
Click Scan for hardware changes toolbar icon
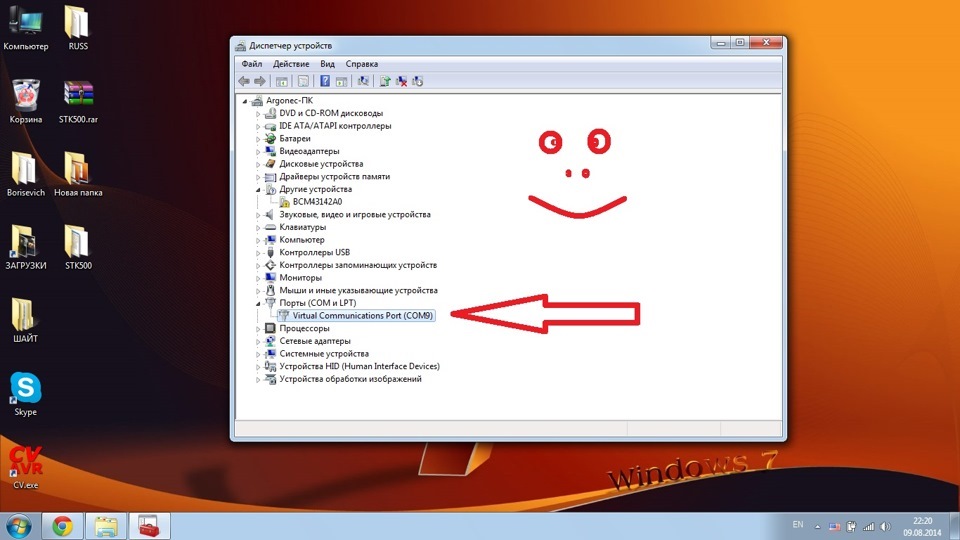(363, 81)
